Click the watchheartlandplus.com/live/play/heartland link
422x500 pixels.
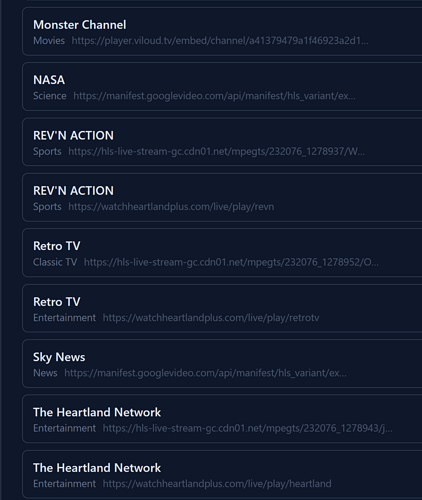217,484
